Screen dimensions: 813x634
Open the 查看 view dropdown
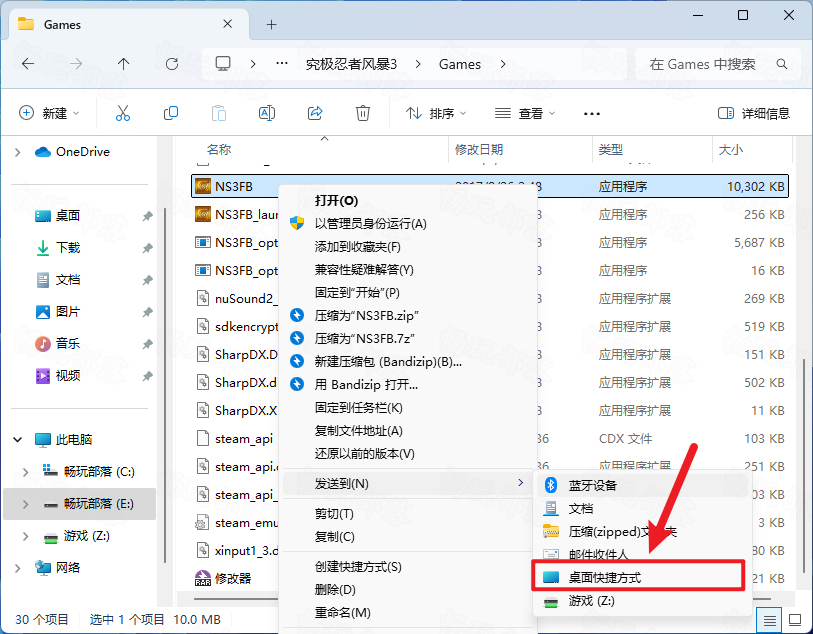point(525,113)
